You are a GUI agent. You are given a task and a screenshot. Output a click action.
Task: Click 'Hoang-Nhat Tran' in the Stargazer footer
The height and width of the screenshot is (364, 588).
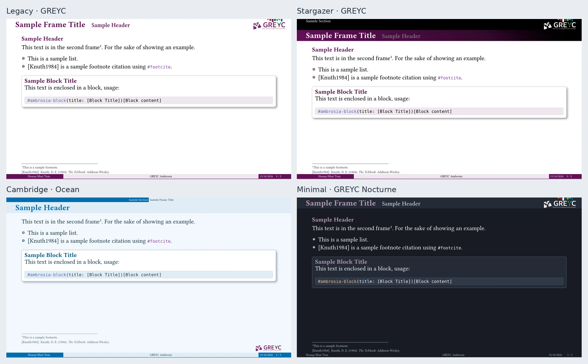(329, 177)
